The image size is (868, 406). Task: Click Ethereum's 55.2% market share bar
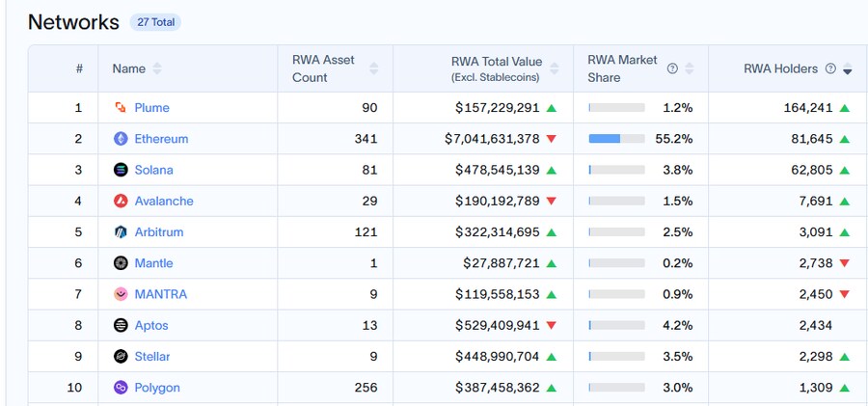coord(616,139)
